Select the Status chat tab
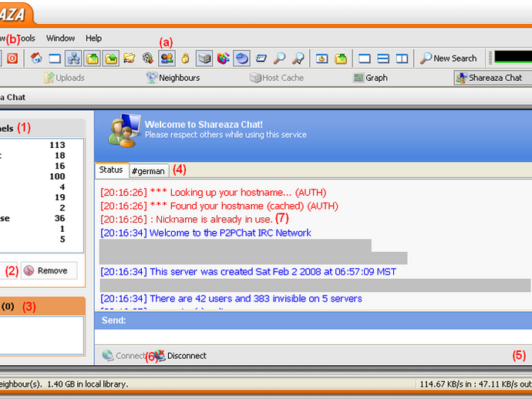This screenshot has height=399, width=532. pos(111,169)
